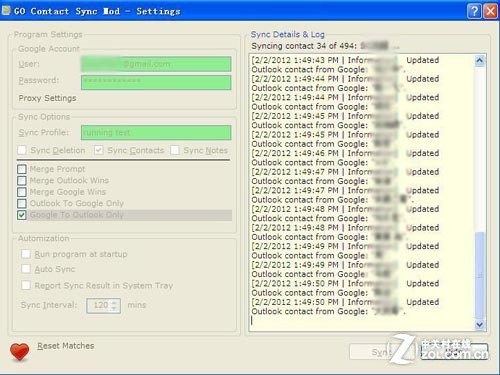Click the app icon in title bar
This screenshot has width=500, height=375.
click(6, 10)
